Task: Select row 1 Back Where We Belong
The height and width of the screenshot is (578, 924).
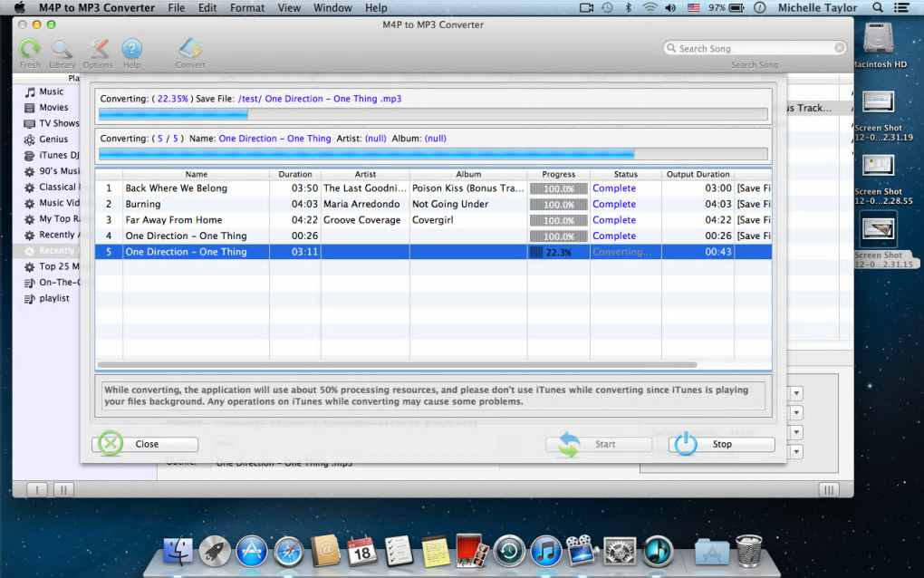Action: tap(433, 188)
